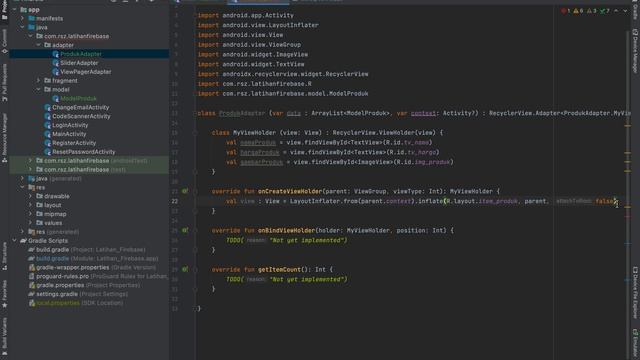Open the Device Manager side panel
Viewport: 640px width, 360px height.
(635, 51)
